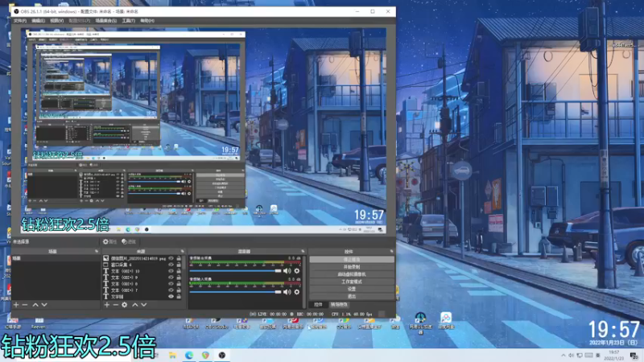Expand hidden system tray icons chevron
The width and height of the screenshot is (644, 362).
(x=563, y=356)
